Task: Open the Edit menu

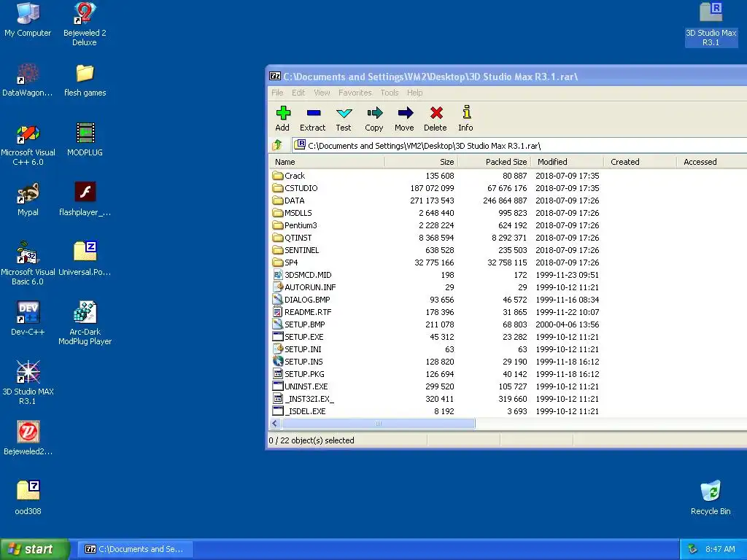Action: pyautogui.click(x=298, y=93)
